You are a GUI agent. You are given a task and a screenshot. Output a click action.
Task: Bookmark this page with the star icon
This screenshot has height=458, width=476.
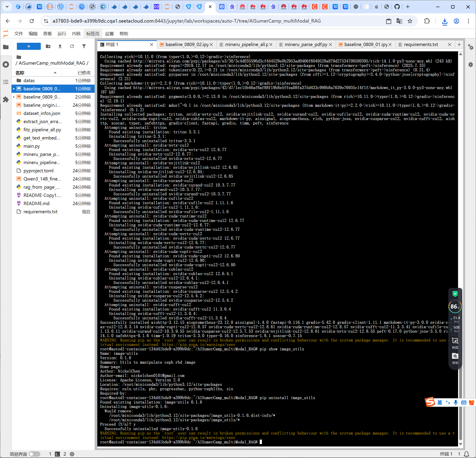[x=410, y=21]
